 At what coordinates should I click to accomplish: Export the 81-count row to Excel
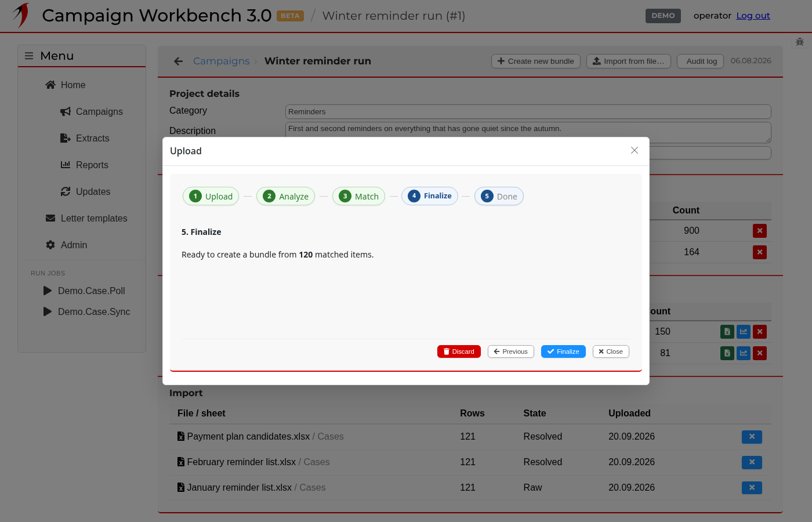click(x=727, y=353)
